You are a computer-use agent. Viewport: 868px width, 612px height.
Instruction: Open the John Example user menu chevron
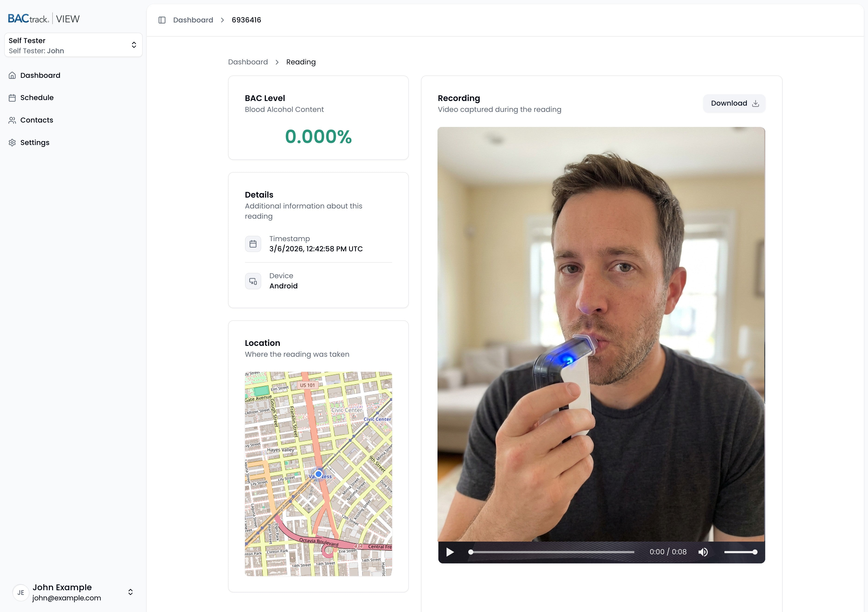(x=130, y=592)
